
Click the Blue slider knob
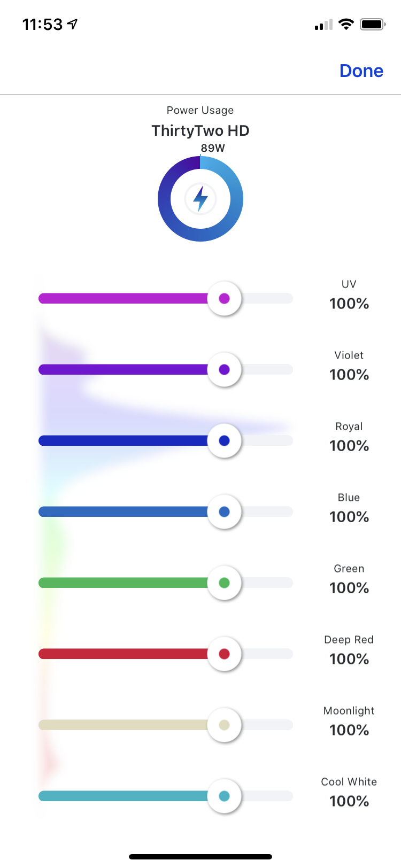(224, 511)
